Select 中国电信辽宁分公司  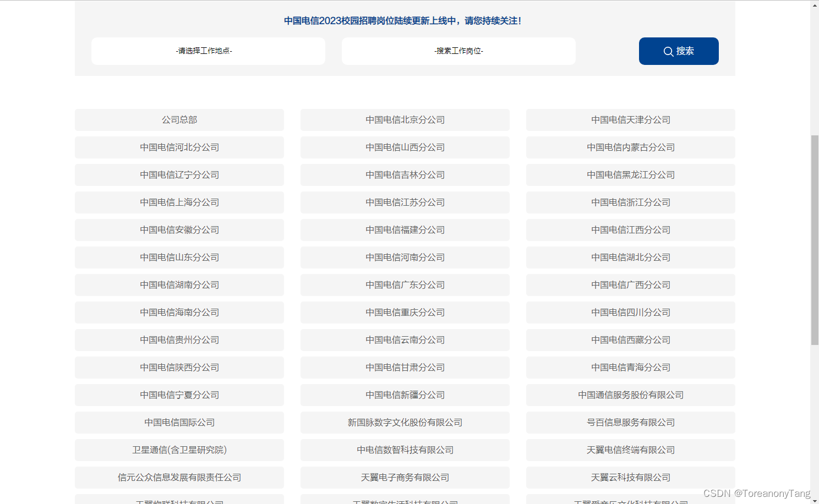pyautogui.click(x=179, y=175)
